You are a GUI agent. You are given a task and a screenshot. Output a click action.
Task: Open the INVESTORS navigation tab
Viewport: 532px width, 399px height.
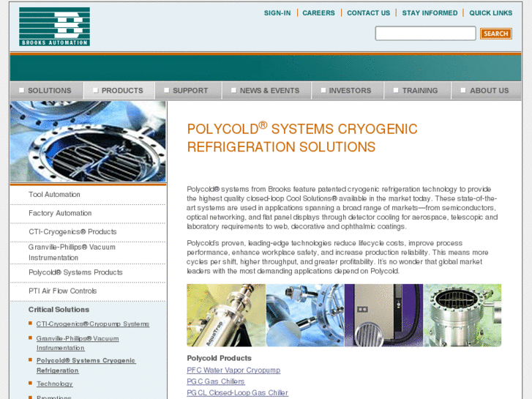[x=348, y=91]
